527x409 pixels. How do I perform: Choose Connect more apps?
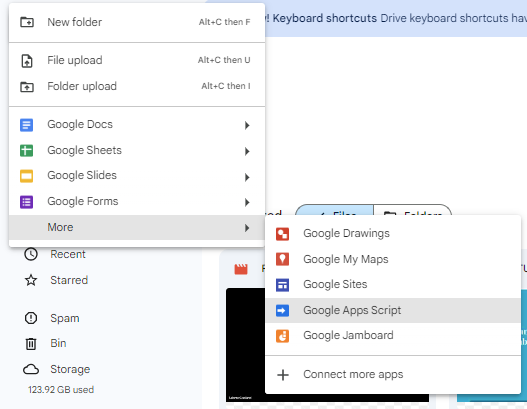(x=393, y=375)
